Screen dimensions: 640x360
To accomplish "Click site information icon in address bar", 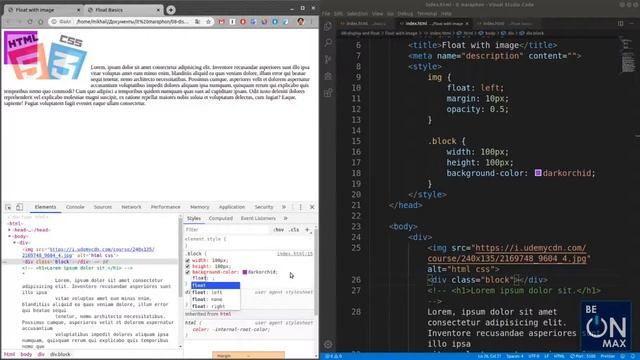I will tap(54, 22).
